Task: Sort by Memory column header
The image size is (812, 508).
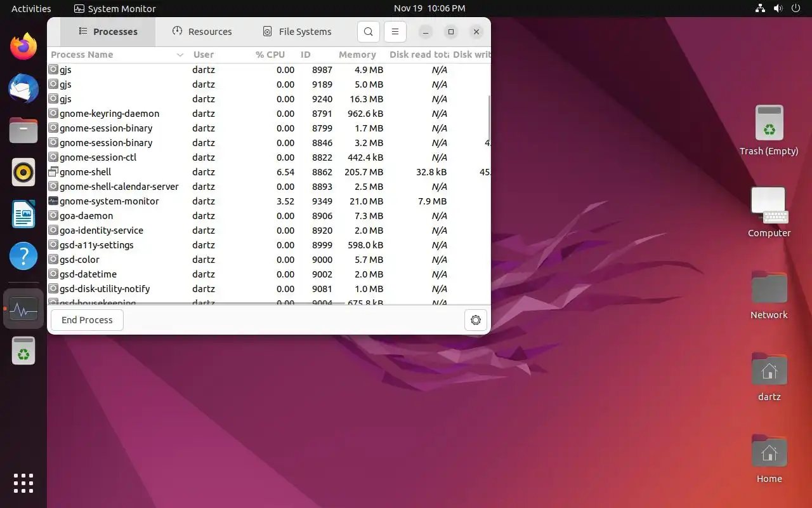Action: point(360,55)
